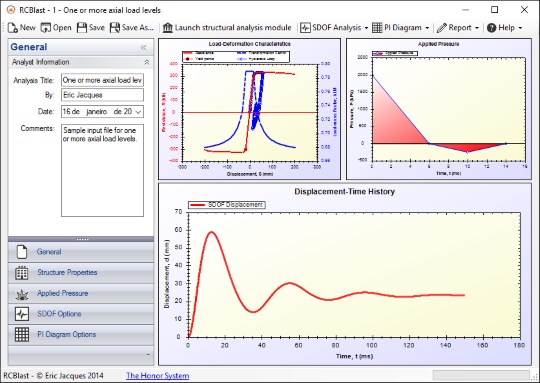
Task: Click the Open toolbar label
Action: 62,28
